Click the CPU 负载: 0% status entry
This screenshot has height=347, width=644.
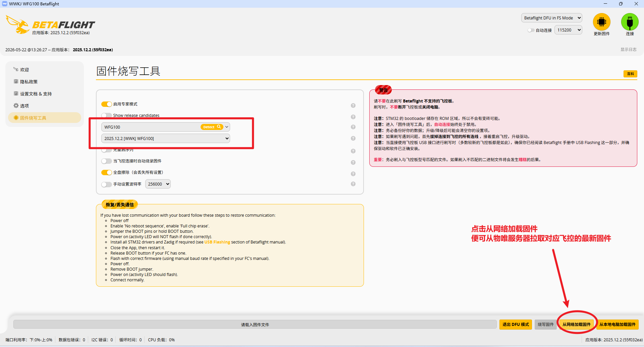(x=161, y=340)
